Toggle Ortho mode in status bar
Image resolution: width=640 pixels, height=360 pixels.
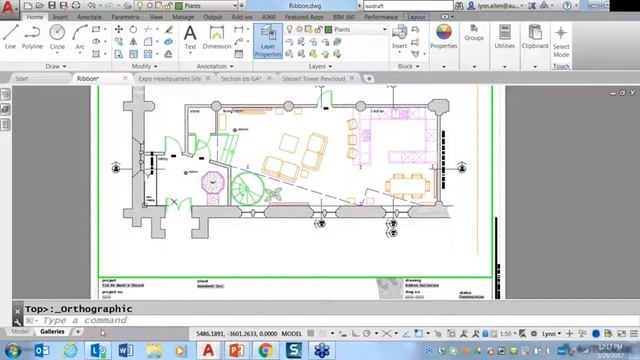tap(355, 333)
